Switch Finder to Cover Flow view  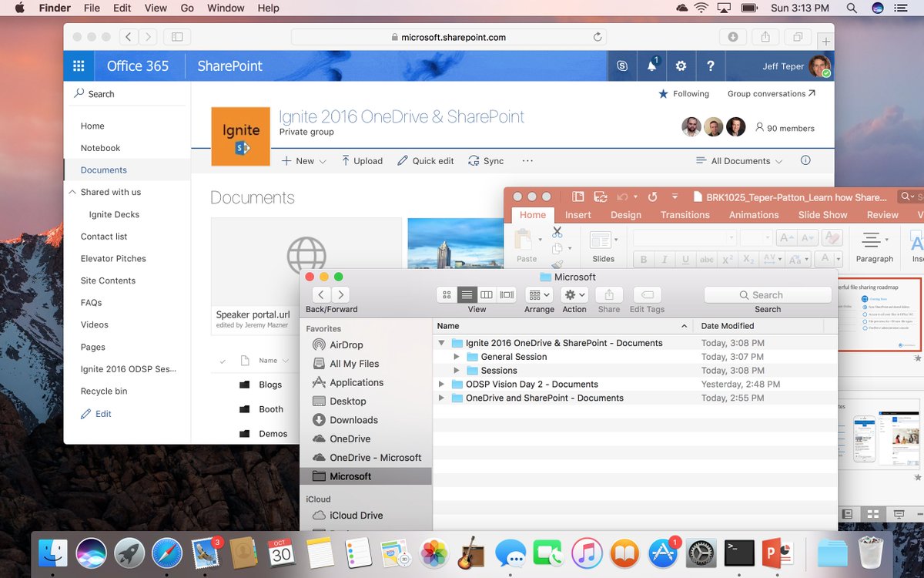click(507, 294)
